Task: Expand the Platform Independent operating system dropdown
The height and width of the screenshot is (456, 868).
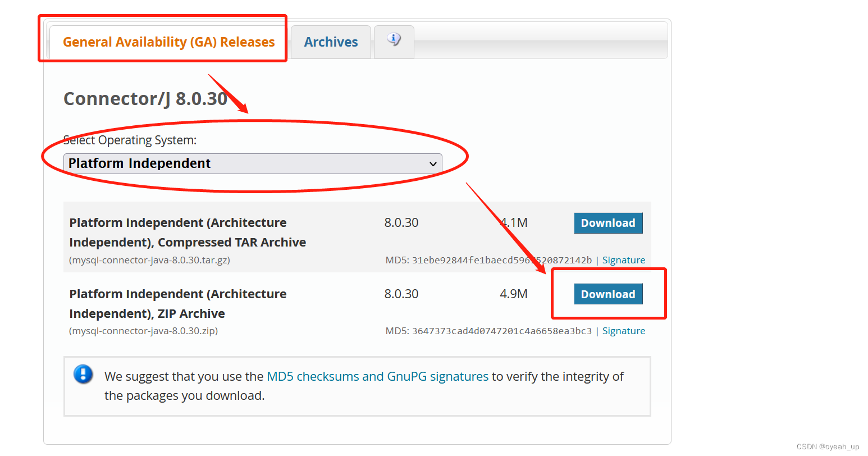Action: click(253, 163)
